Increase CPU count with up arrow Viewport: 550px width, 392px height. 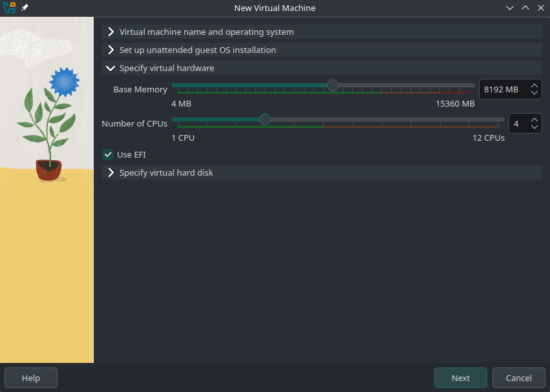click(x=534, y=119)
